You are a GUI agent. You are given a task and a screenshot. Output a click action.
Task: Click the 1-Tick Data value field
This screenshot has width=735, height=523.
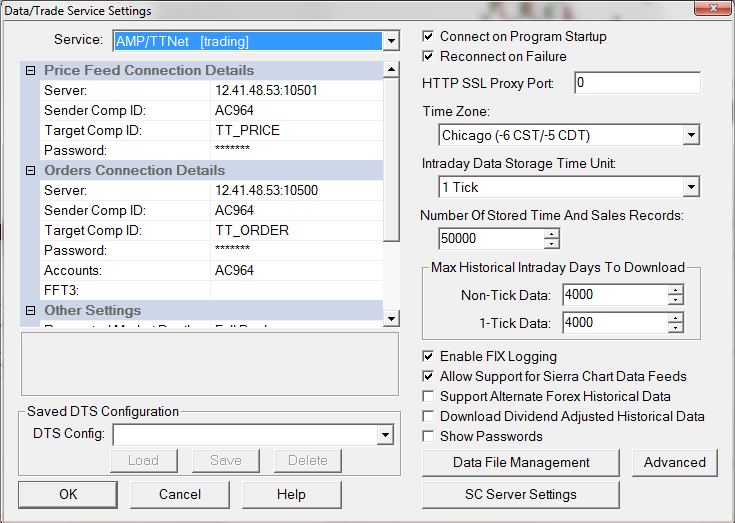615,323
